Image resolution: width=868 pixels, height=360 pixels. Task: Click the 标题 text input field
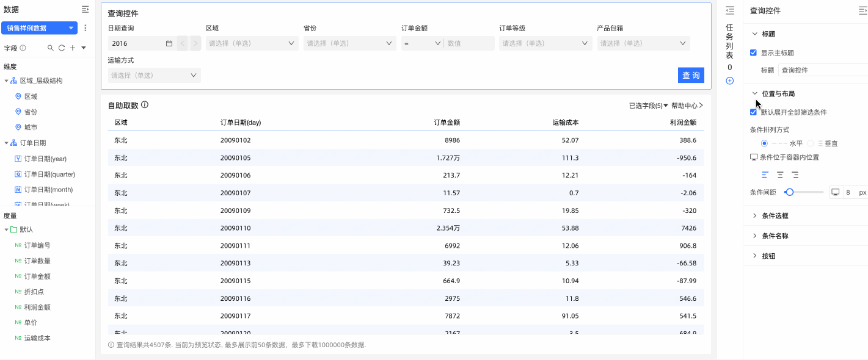tap(823, 70)
